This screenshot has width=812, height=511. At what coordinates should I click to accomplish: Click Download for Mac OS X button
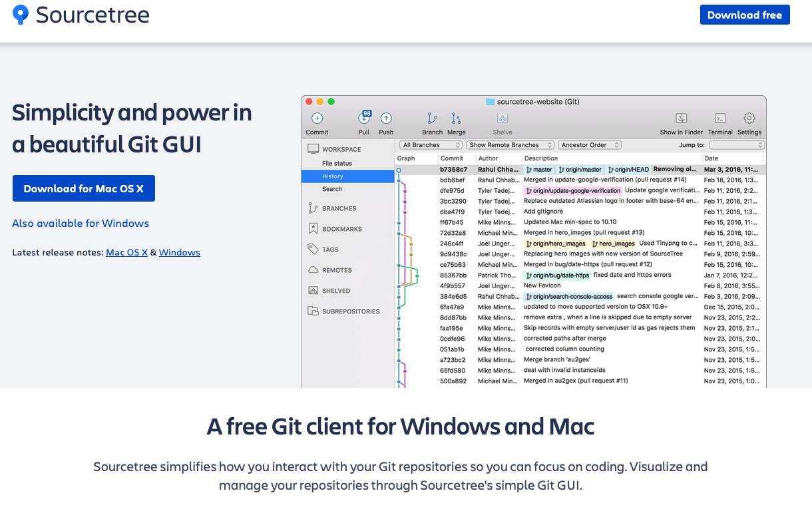pos(84,188)
